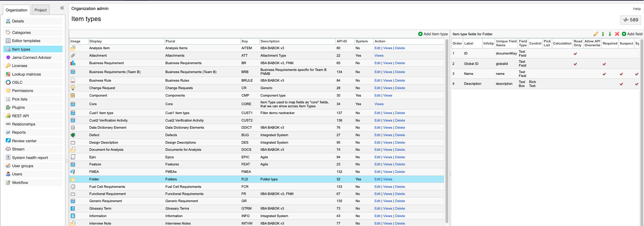Viewport: 644px width, 226px height.
Task: Click the Label column header in fields
Action: [472, 43]
